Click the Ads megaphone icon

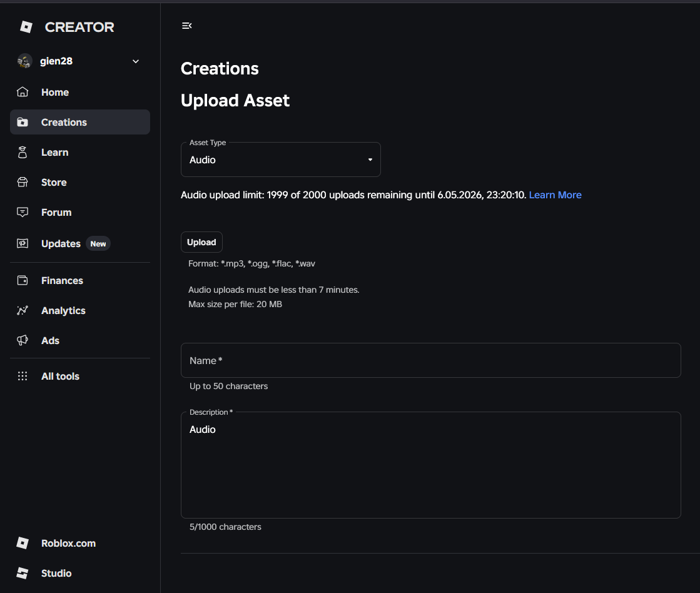23,340
